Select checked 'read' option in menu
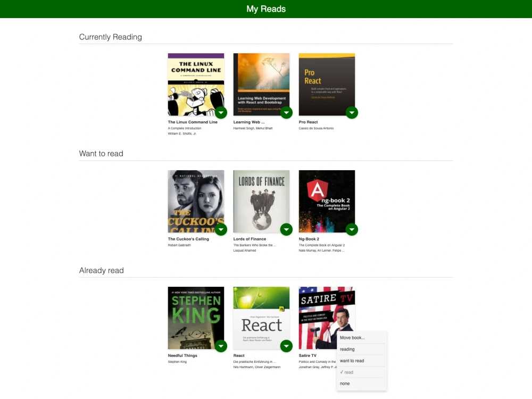Screen dimensions: 532x399 [362, 372]
